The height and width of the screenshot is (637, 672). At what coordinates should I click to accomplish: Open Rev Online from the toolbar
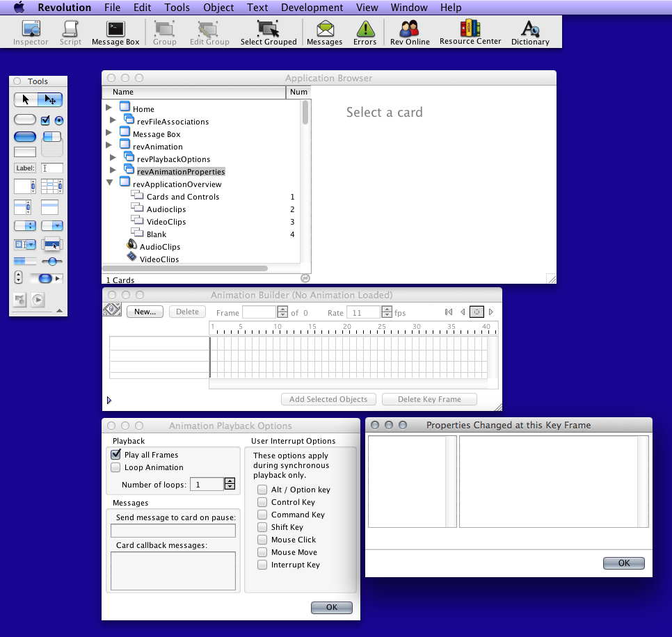click(x=410, y=32)
